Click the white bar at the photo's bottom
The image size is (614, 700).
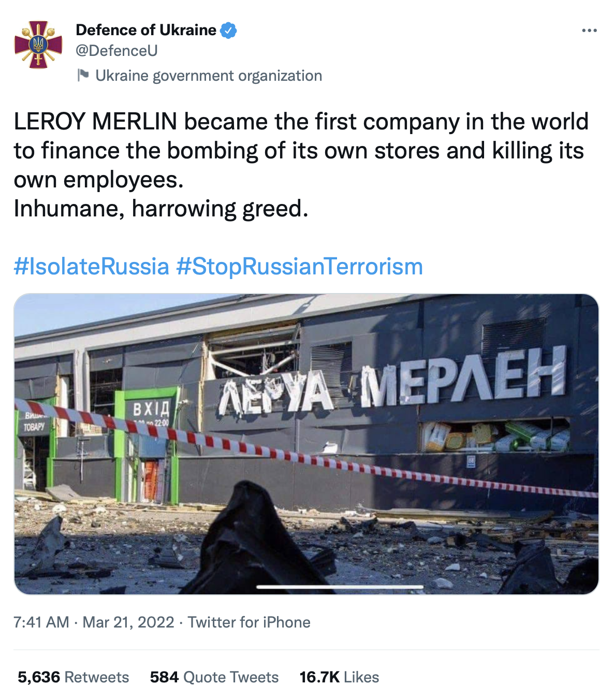340,587
